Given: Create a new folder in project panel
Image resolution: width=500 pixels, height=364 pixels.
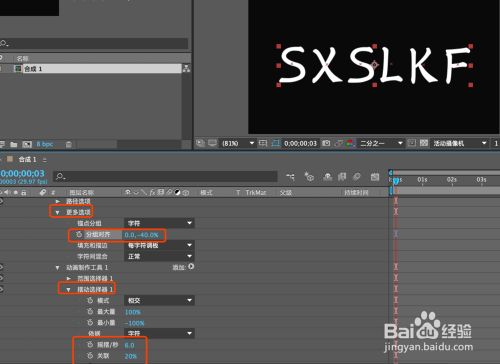Looking at the screenshot, I should tap(14, 144).
